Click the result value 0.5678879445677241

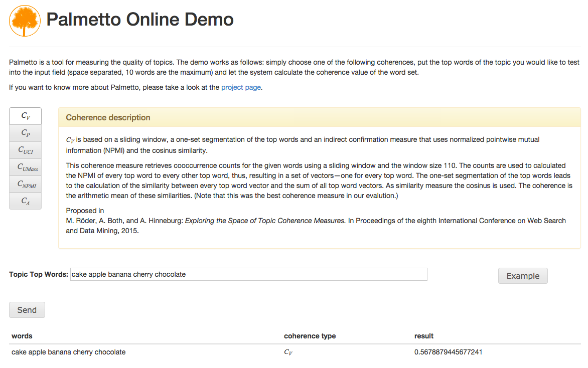point(448,352)
